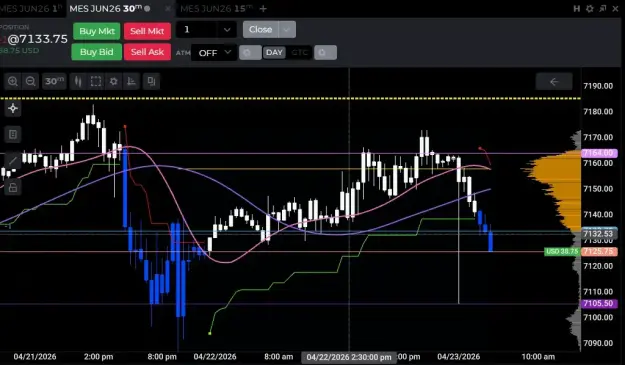Activate the dashed rectangle selection tool
The width and height of the screenshot is (625, 365).
(96, 81)
